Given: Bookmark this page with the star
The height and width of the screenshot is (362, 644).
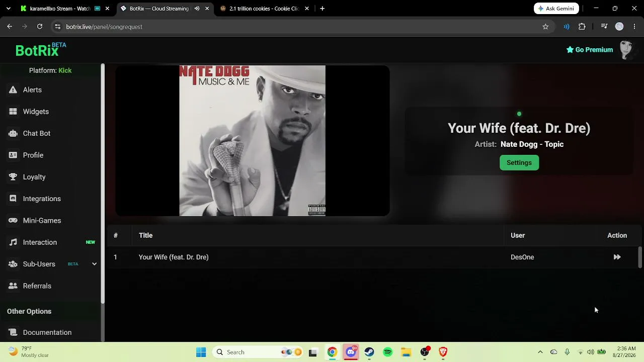Looking at the screenshot, I should pyautogui.click(x=545, y=27).
